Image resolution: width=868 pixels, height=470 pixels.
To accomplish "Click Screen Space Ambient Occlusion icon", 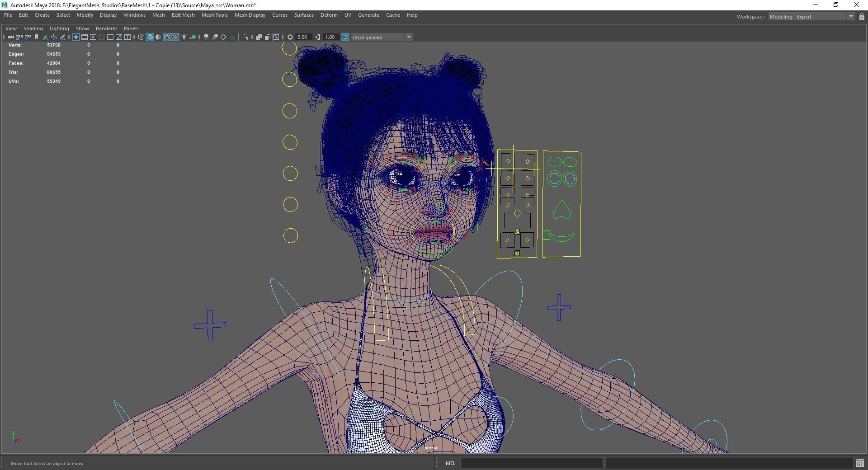I will click(206, 37).
